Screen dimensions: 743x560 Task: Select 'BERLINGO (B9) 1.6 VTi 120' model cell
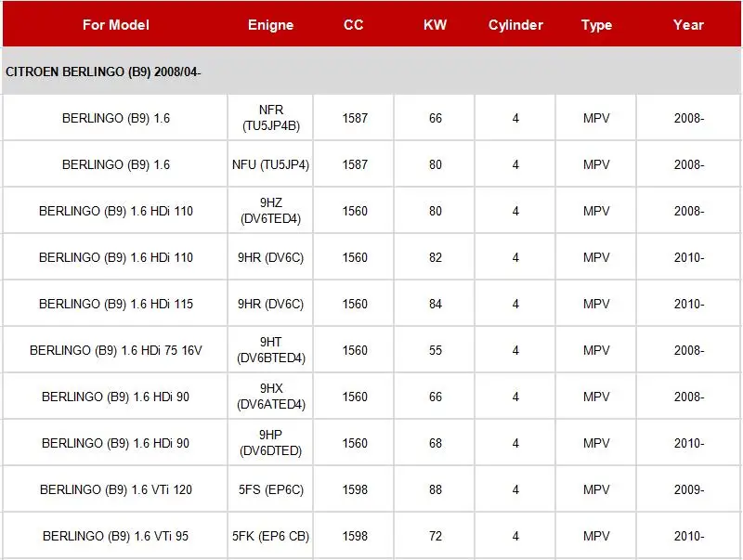click(x=115, y=489)
